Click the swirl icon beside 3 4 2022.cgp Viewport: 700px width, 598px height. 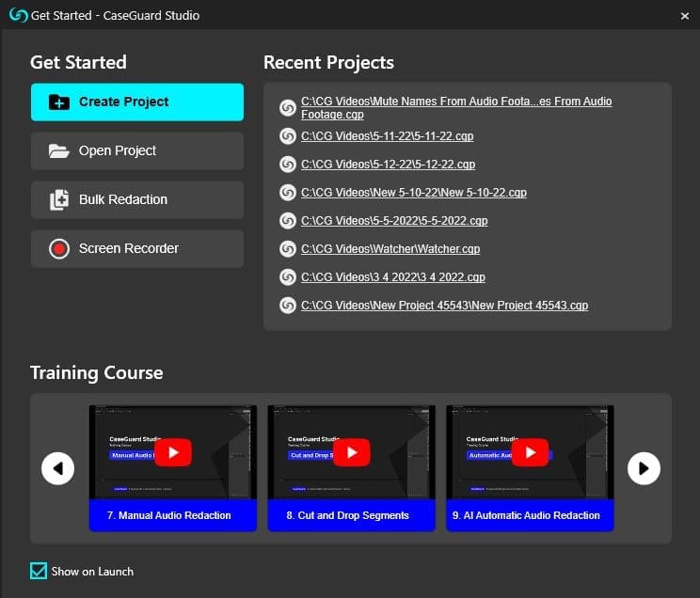tap(288, 277)
